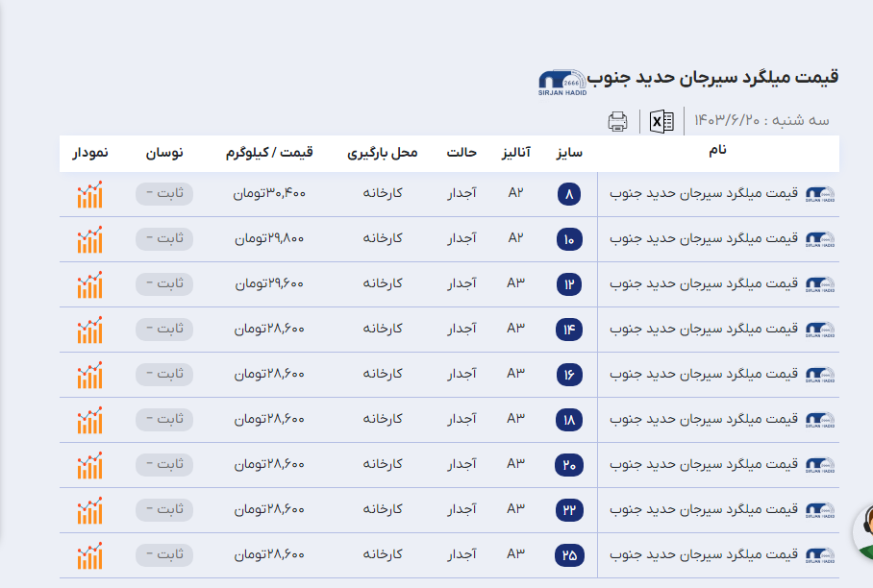Click the ثابت button in size 16 row
Screen dimensions: 873x588
(163, 375)
